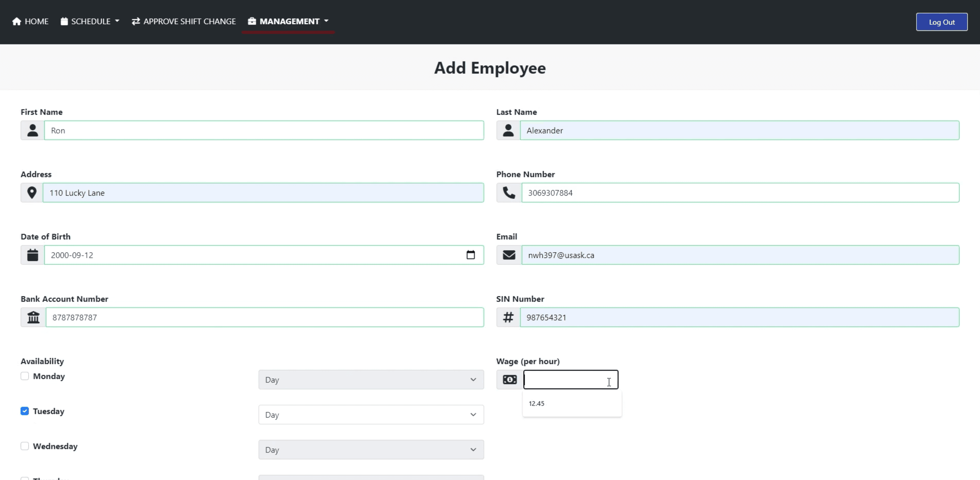Click the Log Out button
This screenshot has width=980, height=480.
click(941, 22)
